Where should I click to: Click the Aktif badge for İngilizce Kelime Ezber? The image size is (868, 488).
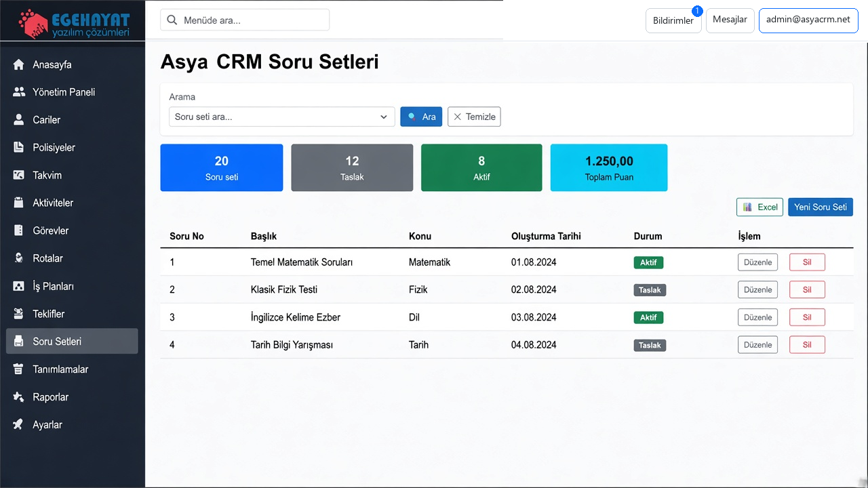click(649, 317)
